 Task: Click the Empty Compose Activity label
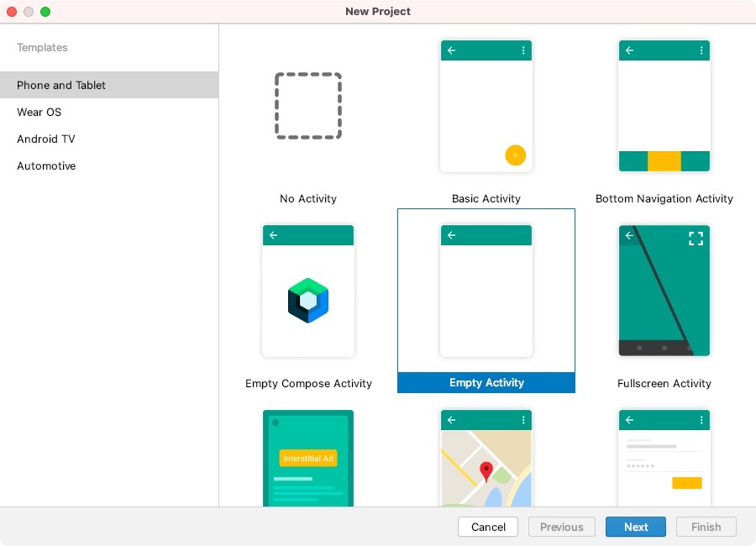308,383
